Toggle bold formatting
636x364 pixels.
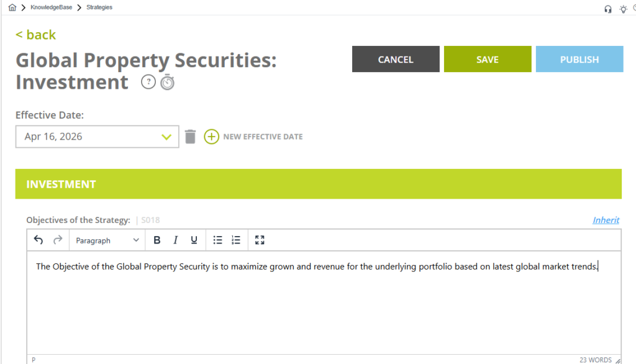pos(157,240)
